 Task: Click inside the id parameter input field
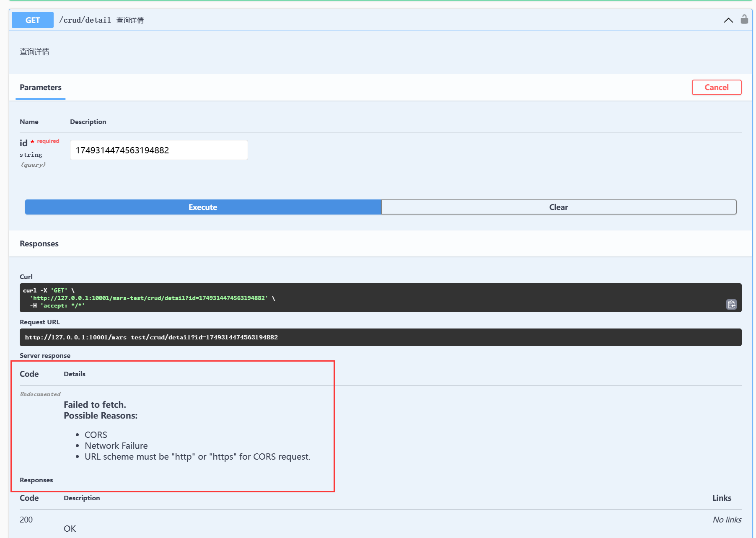click(x=159, y=150)
